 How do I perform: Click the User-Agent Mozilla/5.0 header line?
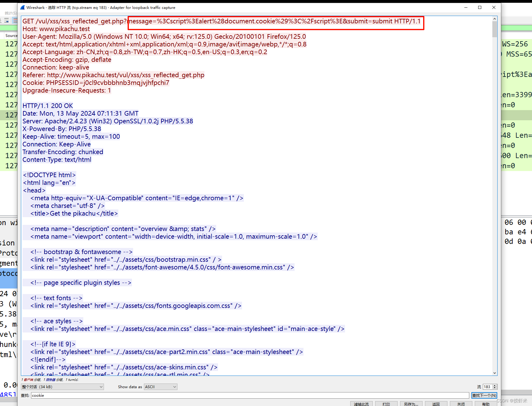click(x=164, y=37)
